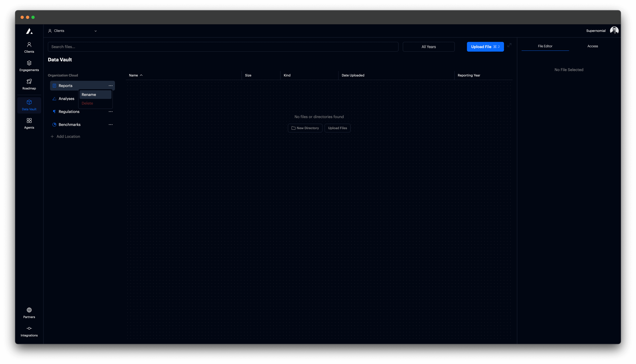The image size is (636, 364).
Task: Select the Engagements icon in the sidebar
Action: click(x=29, y=66)
